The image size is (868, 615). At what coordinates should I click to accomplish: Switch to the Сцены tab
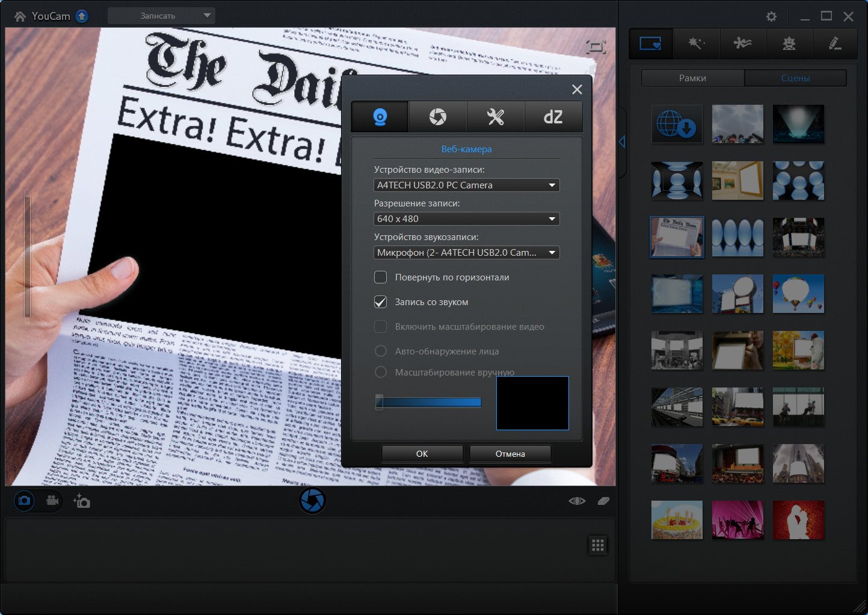coord(795,78)
